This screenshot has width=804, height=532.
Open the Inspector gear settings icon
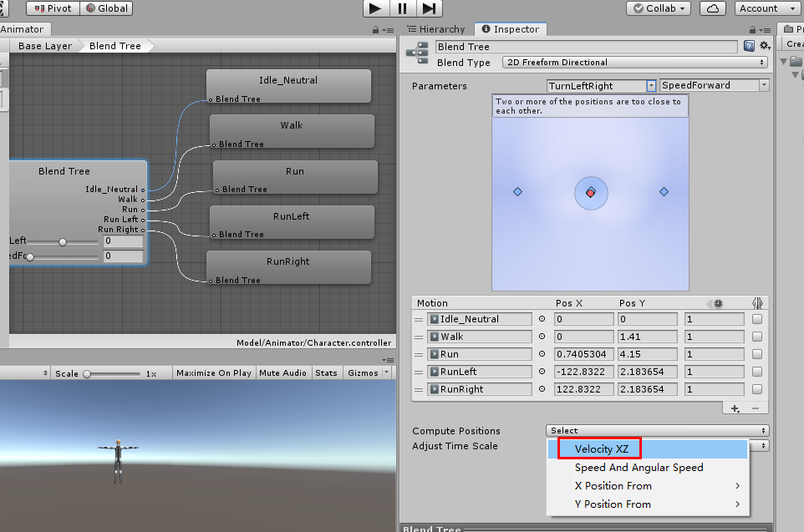click(x=766, y=46)
